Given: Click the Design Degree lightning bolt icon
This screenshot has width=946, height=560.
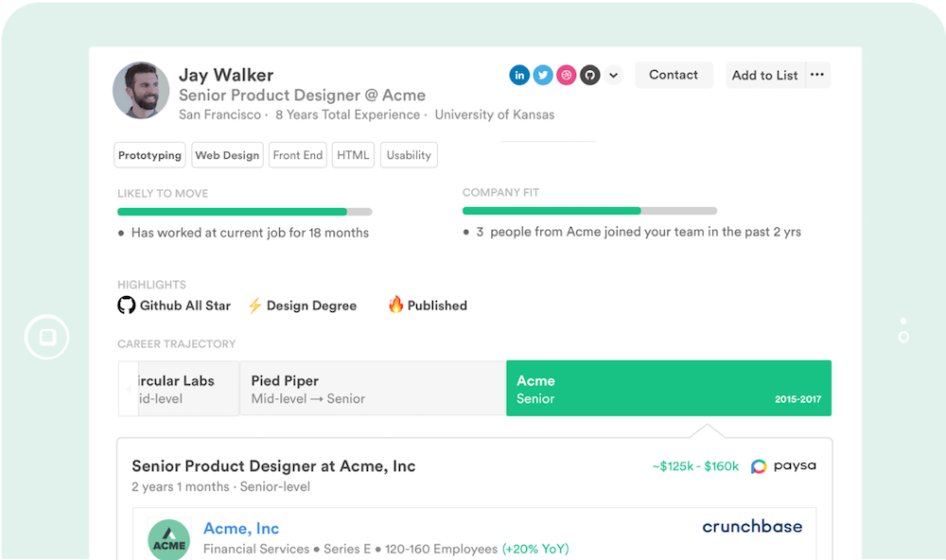Looking at the screenshot, I should click(254, 305).
